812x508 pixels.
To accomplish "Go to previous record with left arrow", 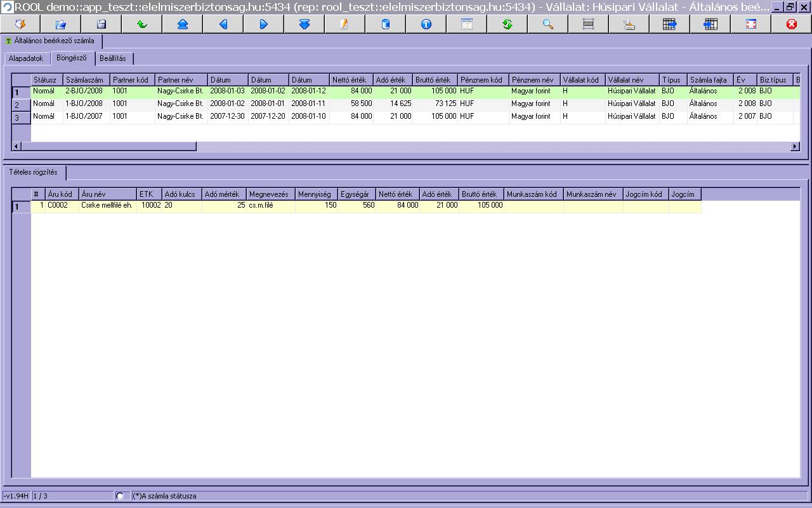I will (x=223, y=24).
